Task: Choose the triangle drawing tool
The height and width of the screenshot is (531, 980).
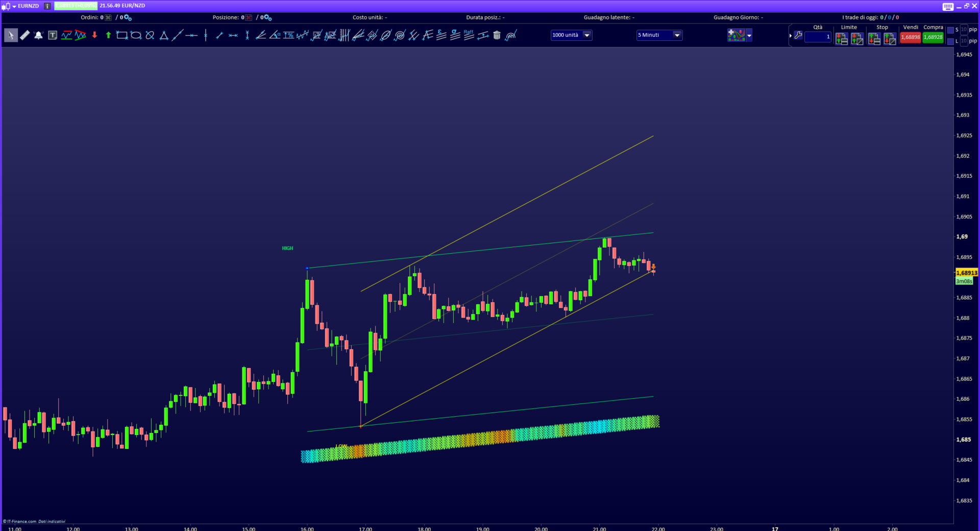Action: 164,35
